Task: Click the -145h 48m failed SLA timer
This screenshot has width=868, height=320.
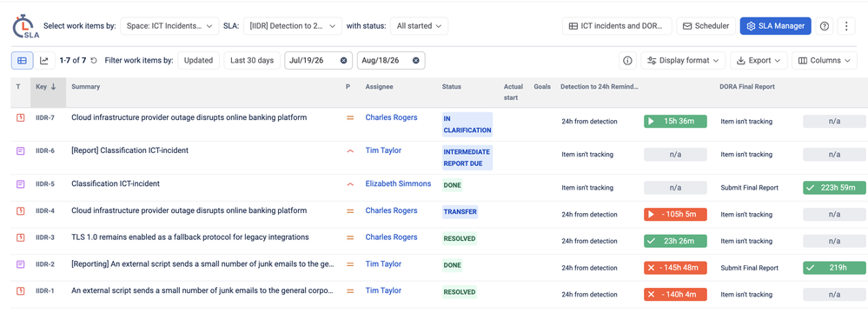Action: [x=675, y=268]
